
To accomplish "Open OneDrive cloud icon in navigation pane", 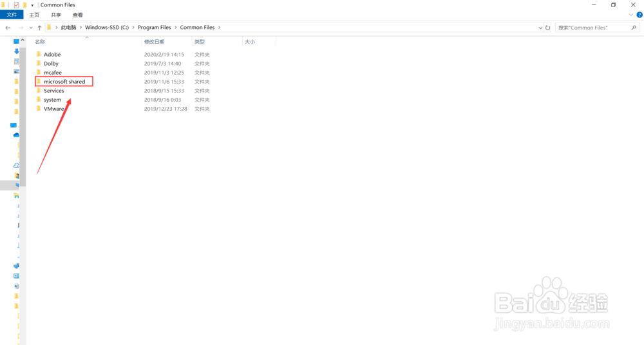I will [x=16, y=135].
